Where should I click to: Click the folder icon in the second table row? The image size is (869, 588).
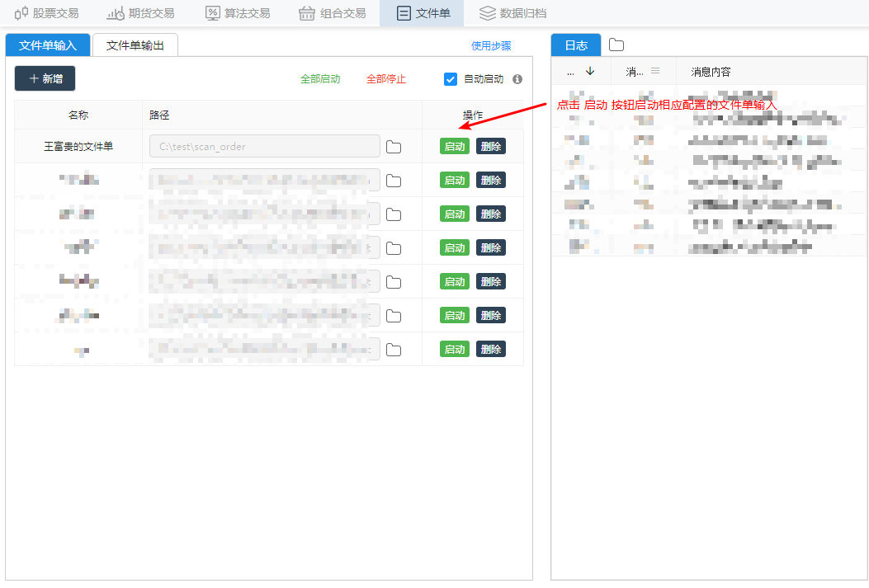coord(394,181)
